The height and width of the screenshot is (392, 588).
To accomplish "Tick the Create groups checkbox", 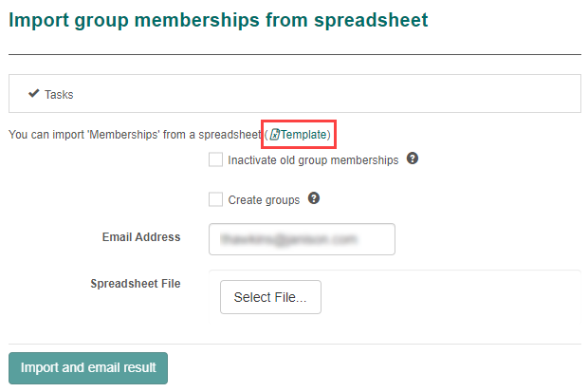I will (216, 200).
